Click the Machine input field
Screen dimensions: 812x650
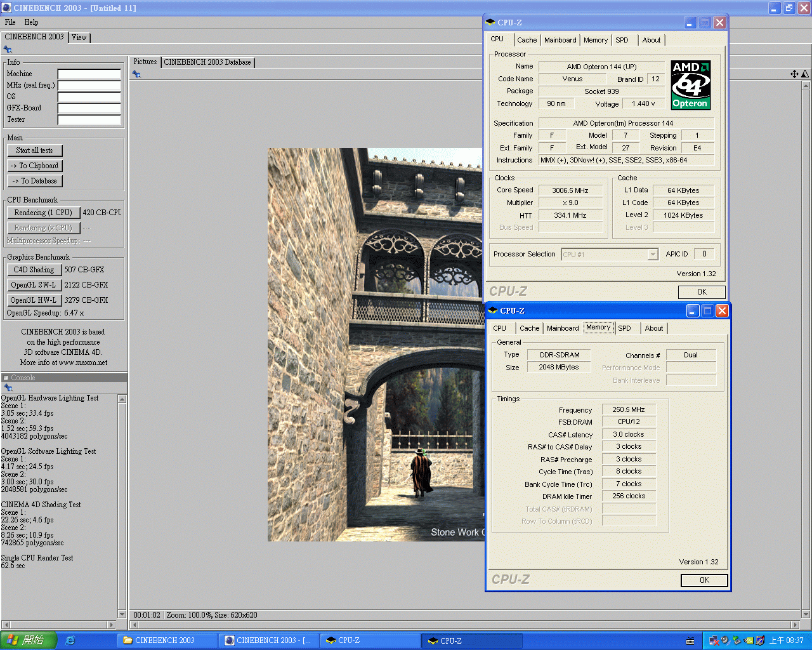89,74
